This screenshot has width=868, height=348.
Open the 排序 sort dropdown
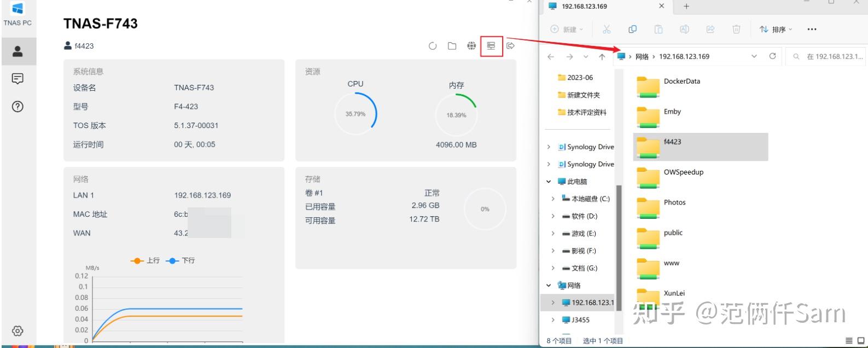(776, 30)
